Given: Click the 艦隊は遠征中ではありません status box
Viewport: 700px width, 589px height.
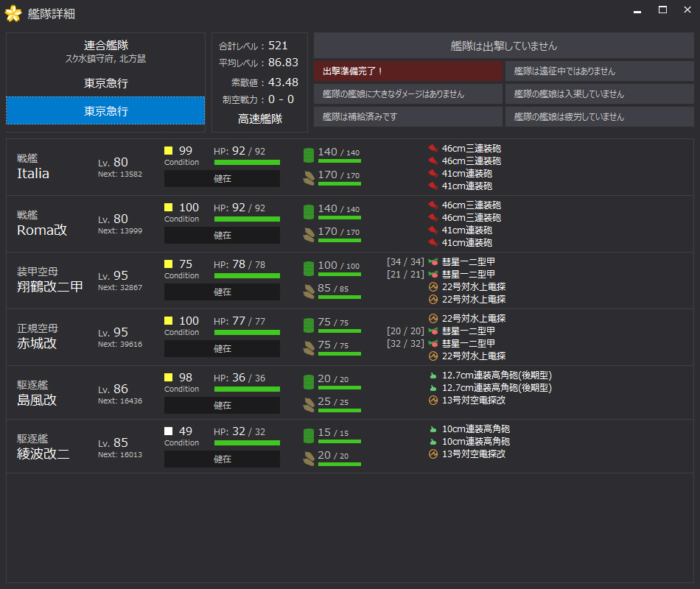Looking at the screenshot, I should (600, 71).
